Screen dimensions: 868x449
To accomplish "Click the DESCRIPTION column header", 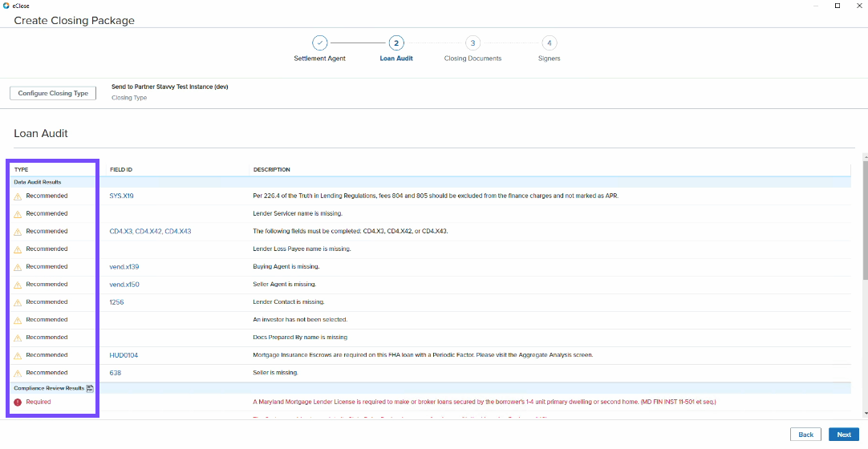I will coord(272,170).
